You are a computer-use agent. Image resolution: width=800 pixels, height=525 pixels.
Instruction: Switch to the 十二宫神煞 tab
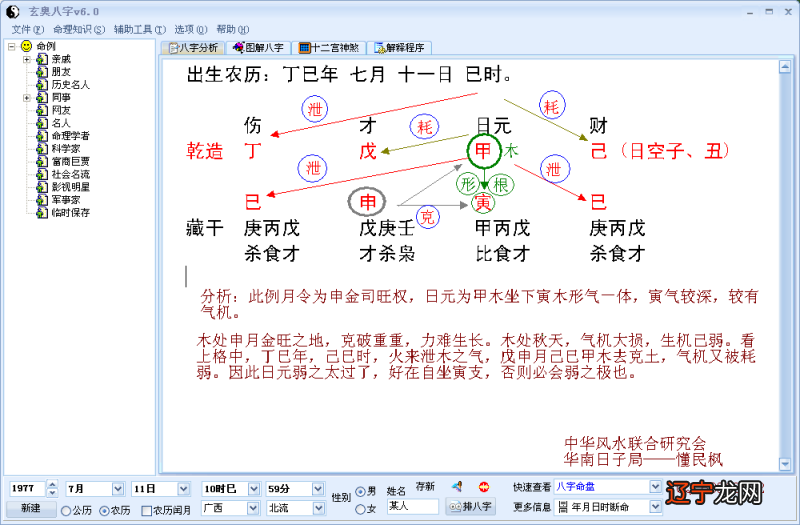point(329,48)
